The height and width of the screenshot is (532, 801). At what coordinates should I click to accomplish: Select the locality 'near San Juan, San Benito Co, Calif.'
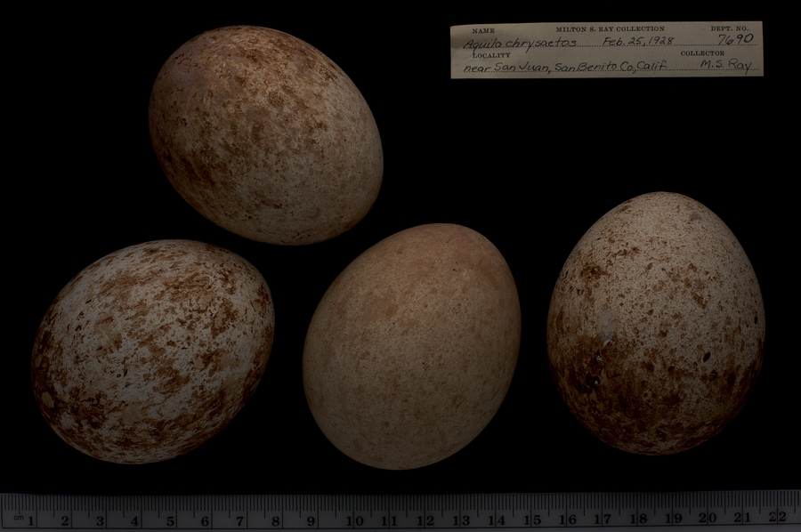[x=565, y=67]
